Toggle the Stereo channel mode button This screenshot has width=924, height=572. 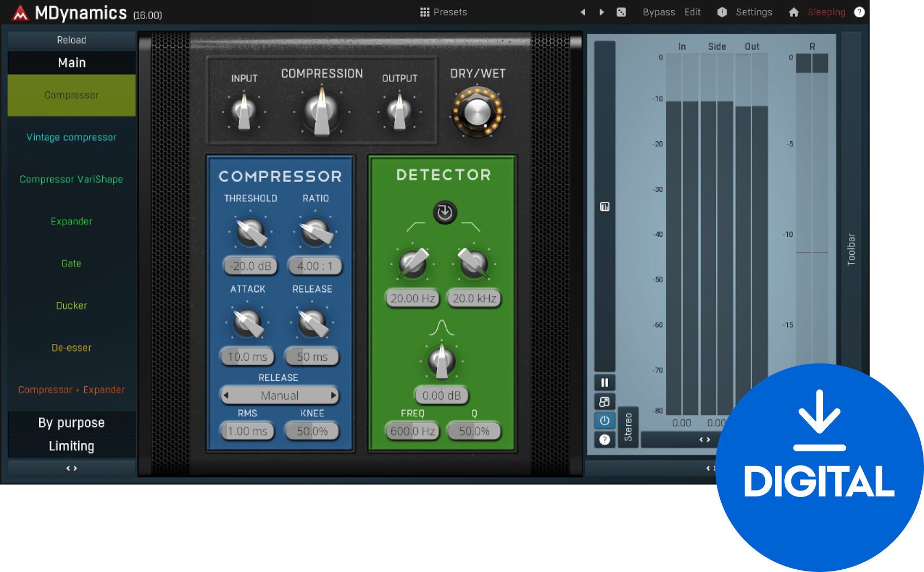coord(628,427)
